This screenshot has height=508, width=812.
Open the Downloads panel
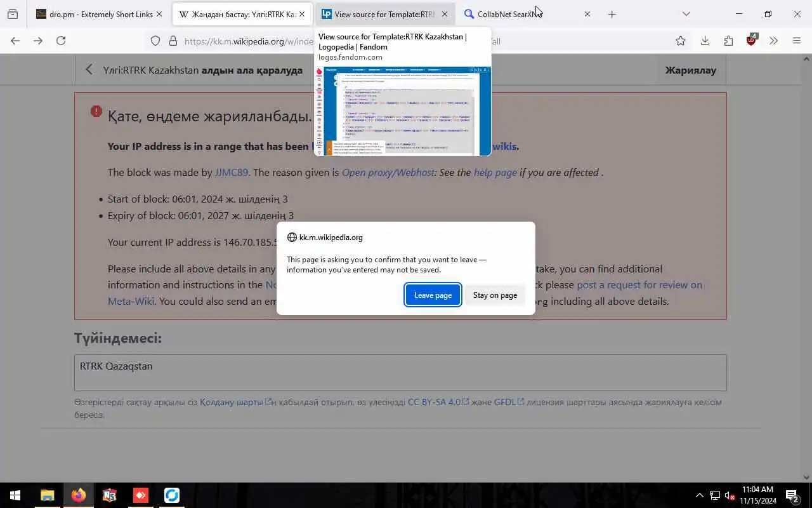click(705, 41)
